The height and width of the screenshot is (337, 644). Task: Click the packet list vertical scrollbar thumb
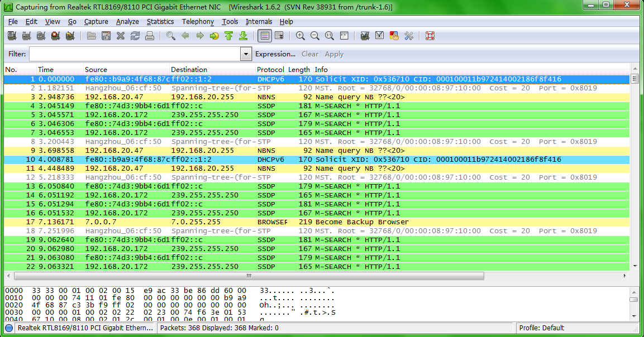click(635, 79)
